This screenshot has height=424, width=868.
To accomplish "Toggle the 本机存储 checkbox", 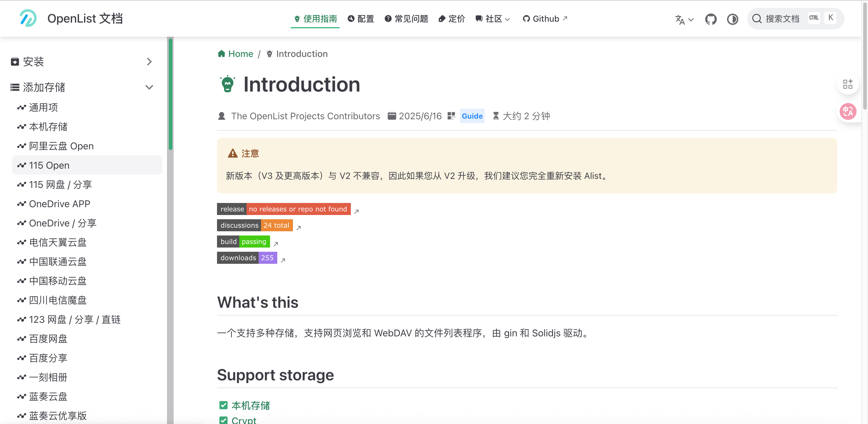I will coord(223,405).
